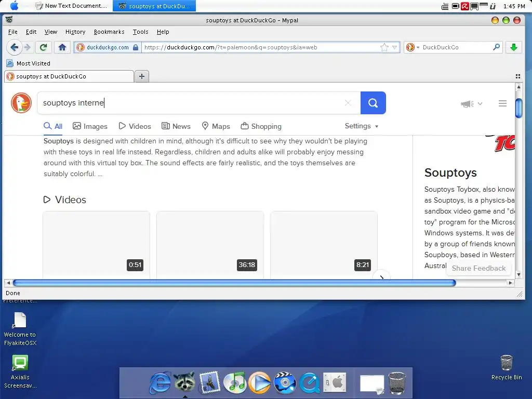Play the 8:21 video thumbnail

pos(324,245)
